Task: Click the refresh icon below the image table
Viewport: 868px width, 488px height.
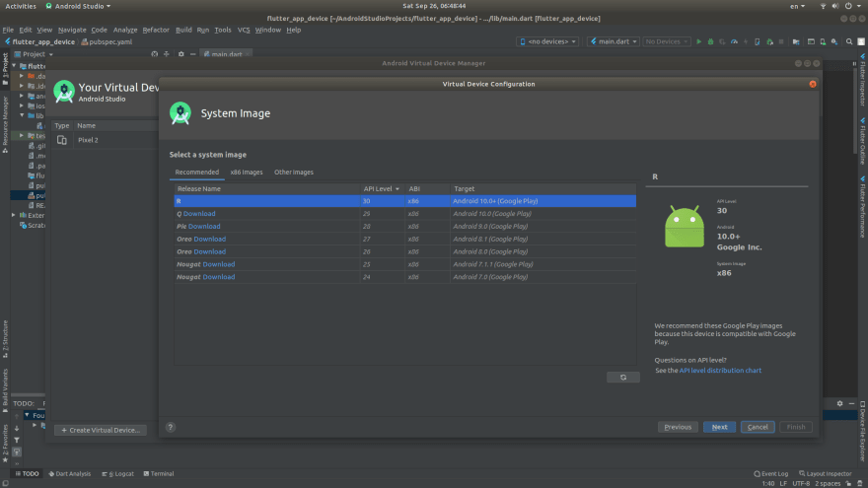Action: [x=622, y=378]
